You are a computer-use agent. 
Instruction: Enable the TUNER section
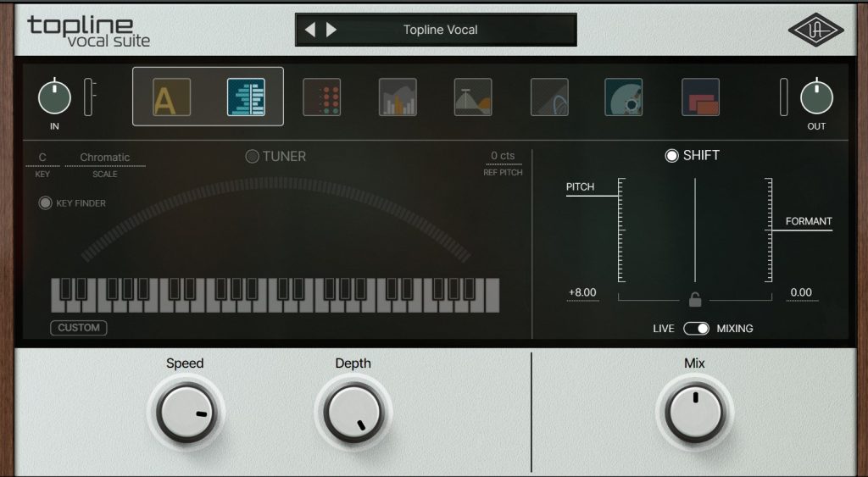click(x=253, y=156)
